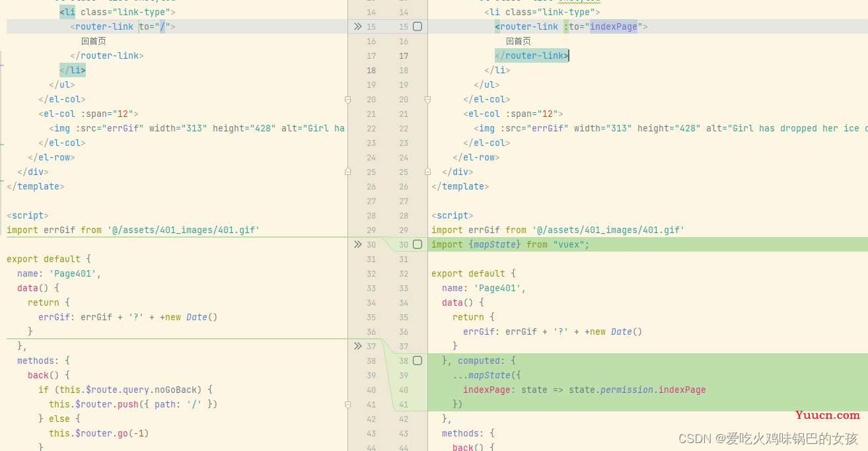
Task: Click left pane 'back() {' method line
Action: click(49, 375)
